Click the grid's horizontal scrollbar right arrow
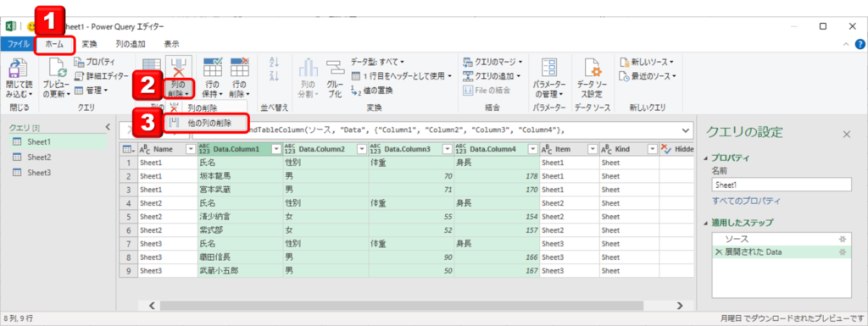This screenshot has width=868, height=326. coord(680,305)
